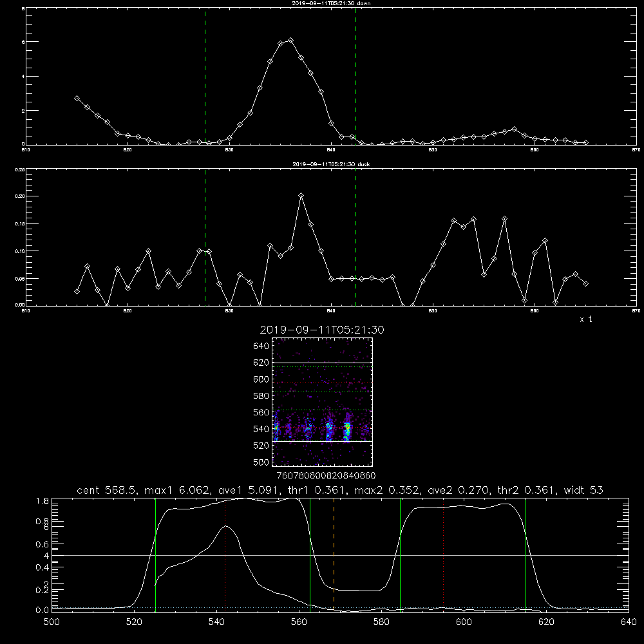The width and height of the screenshot is (644, 644).
Task: Click the '500' x-axis label of bottom plot
Action: (x=52, y=622)
